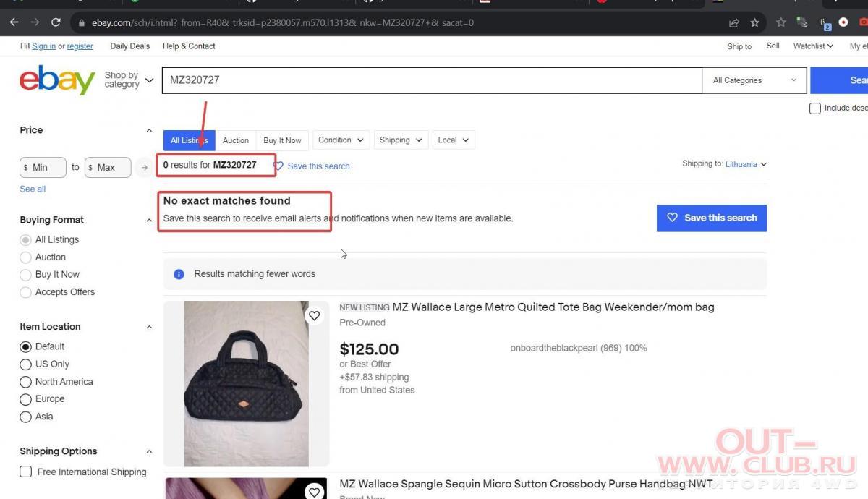Viewport: 868px width, 499px height.
Task: Switch to All Listings tab
Action: pyautogui.click(x=189, y=140)
